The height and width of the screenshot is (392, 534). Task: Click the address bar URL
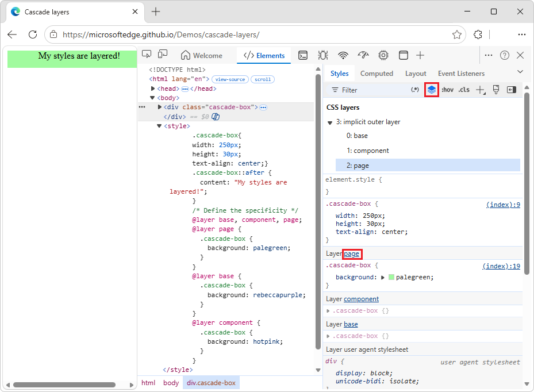[161, 34]
